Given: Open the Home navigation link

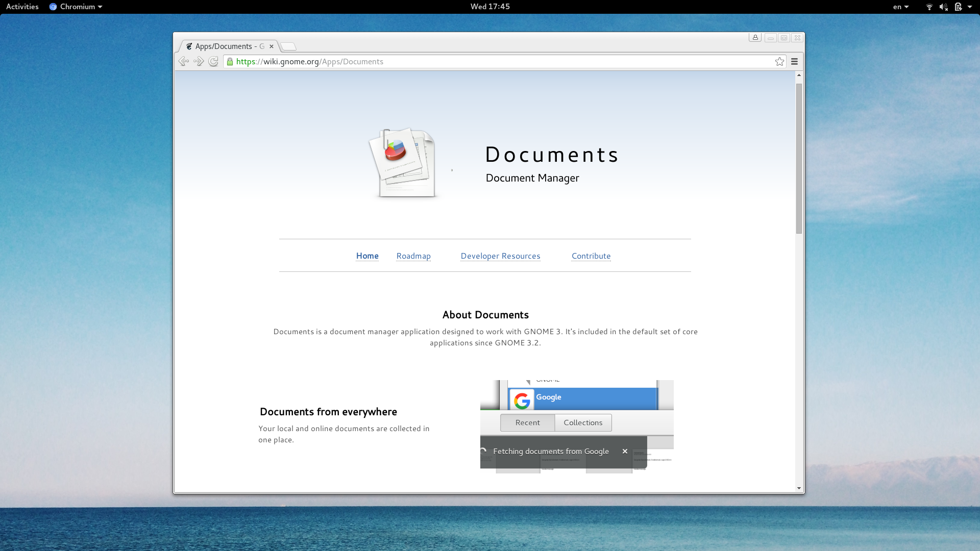Looking at the screenshot, I should click(x=367, y=256).
